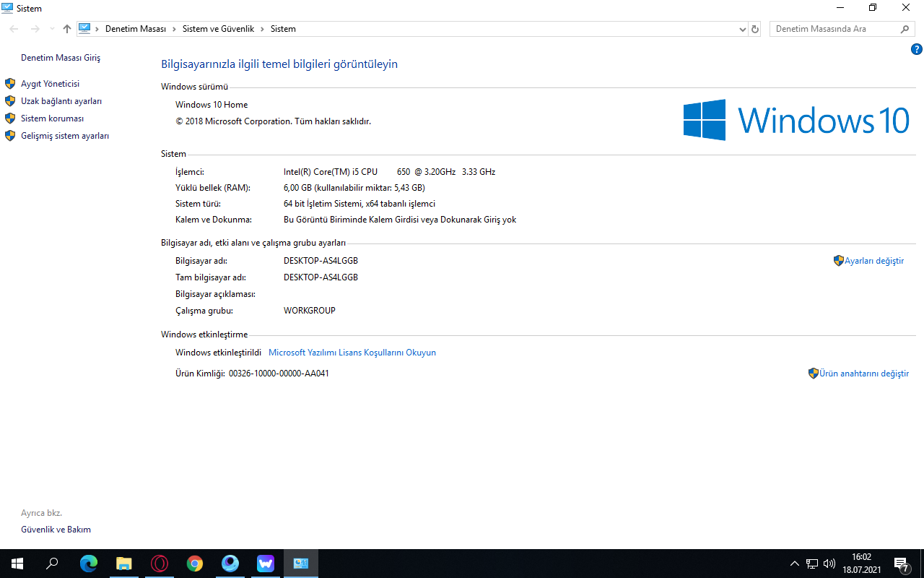The height and width of the screenshot is (578, 924).
Task: Go up one level with up arrow
Action: [67, 29]
